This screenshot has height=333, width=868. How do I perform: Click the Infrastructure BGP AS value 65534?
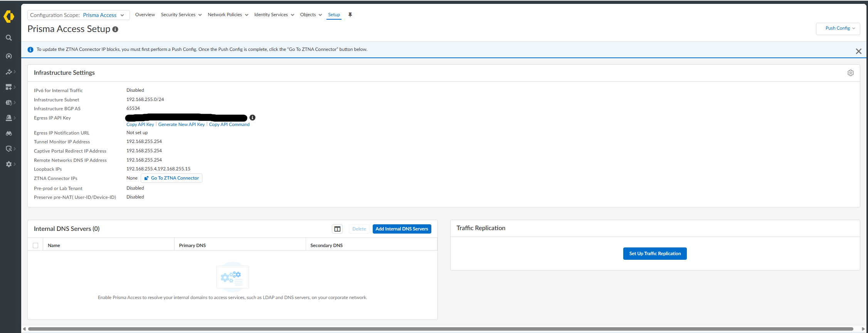(133, 108)
